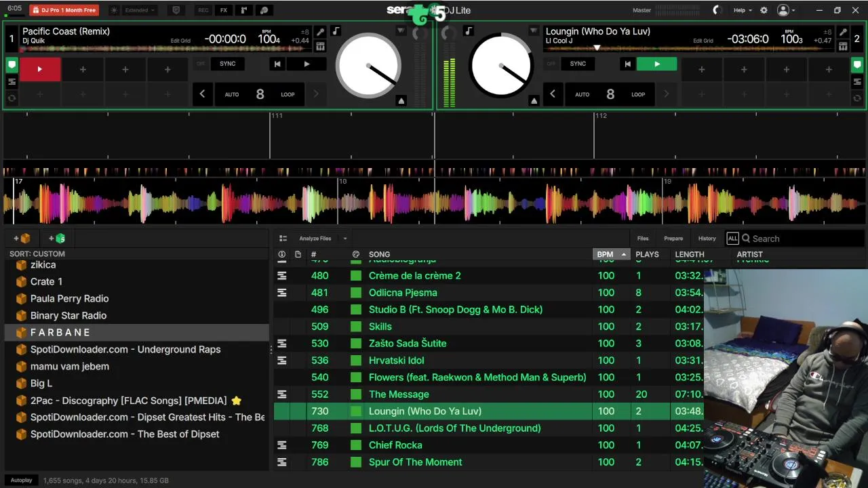Image resolution: width=868 pixels, height=488 pixels.
Task: Toggle the light/dark theme sun icon
Action: (x=114, y=10)
